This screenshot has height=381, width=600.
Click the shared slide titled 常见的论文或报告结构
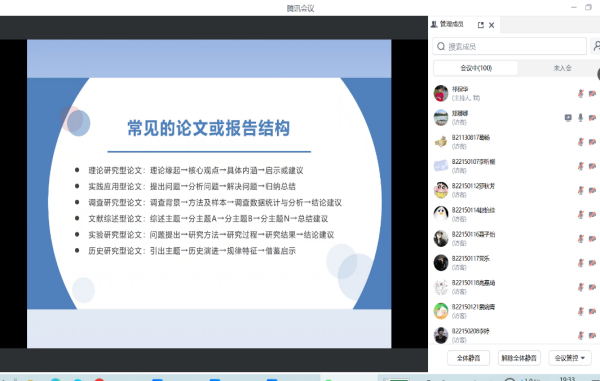(209, 194)
